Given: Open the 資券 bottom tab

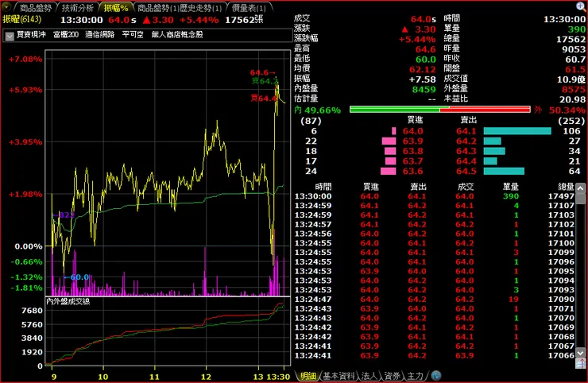Looking at the screenshot, I should coord(392,376).
